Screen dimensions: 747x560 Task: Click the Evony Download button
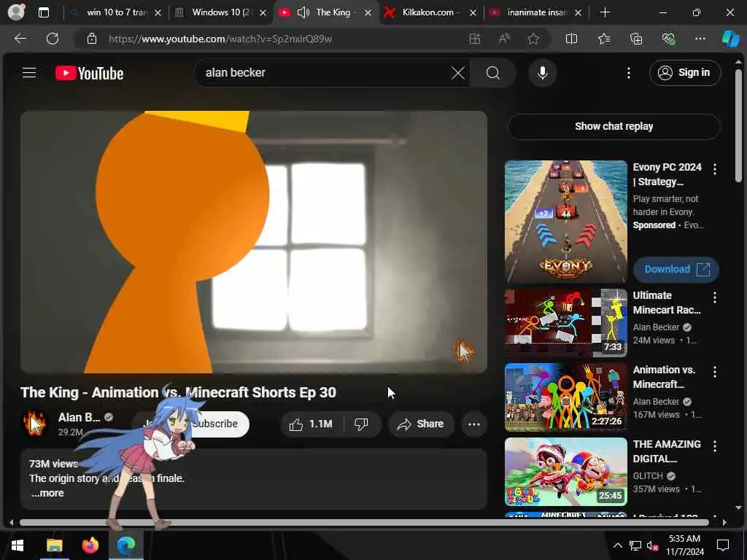(x=676, y=269)
